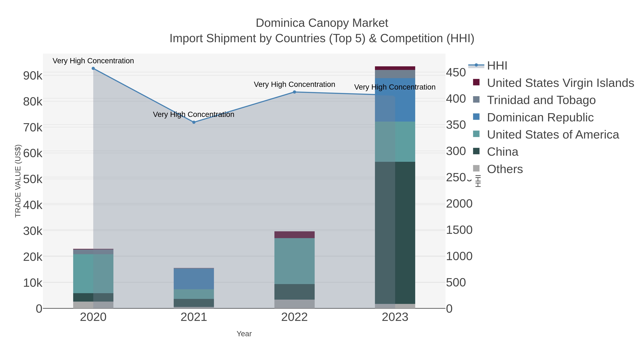Image resolution: width=644 pixels, height=362 pixels.
Task: Click the 2020 x-axis label
Action: coord(93,317)
